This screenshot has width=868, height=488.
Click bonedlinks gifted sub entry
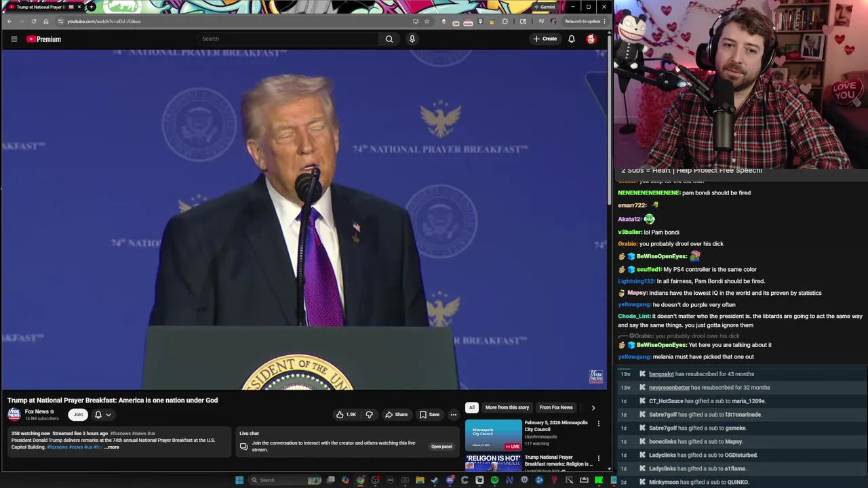pos(696,442)
